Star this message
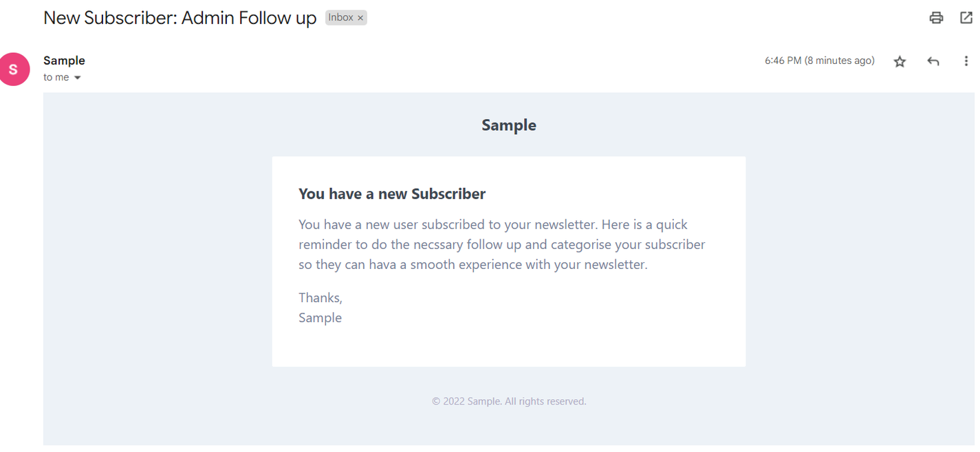Image resolution: width=980 pixels, height=452 pixels. point(900,61)
